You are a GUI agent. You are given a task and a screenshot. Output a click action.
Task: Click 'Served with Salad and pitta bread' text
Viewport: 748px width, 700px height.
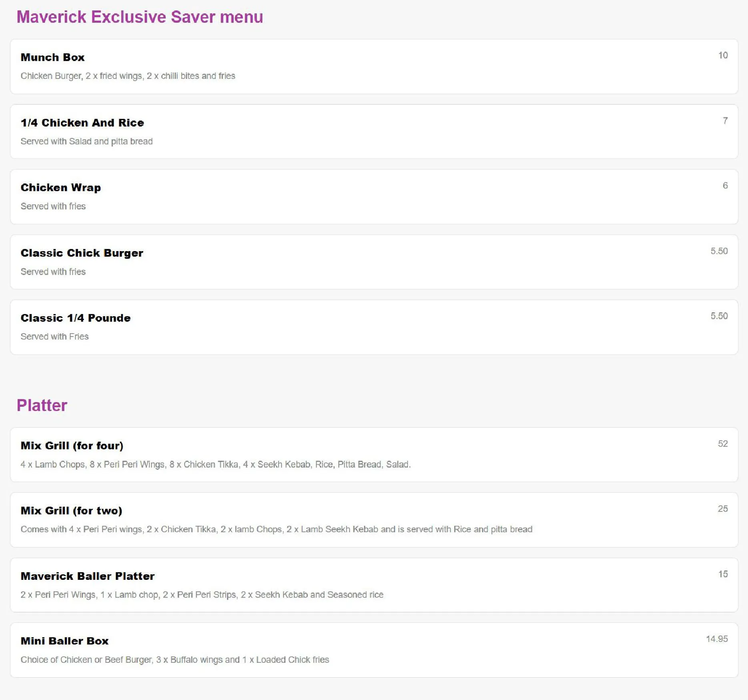pyautogui.click(x=86, y=141)
